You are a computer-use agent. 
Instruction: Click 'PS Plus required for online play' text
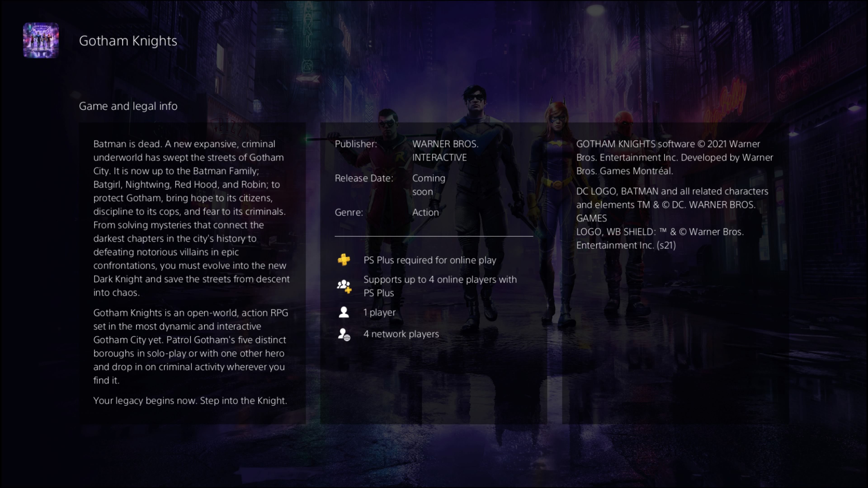click(x=430, y=260)
